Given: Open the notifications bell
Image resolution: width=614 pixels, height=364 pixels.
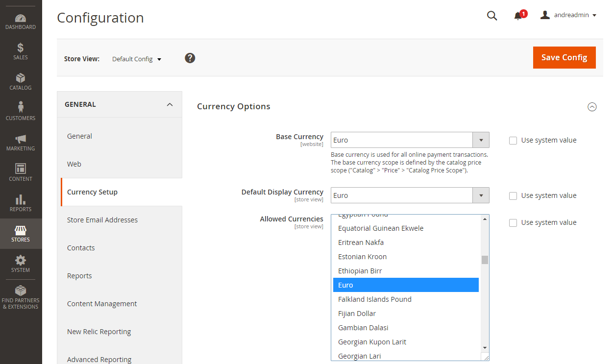Looking at the screenshot, I should pos(518,16).
